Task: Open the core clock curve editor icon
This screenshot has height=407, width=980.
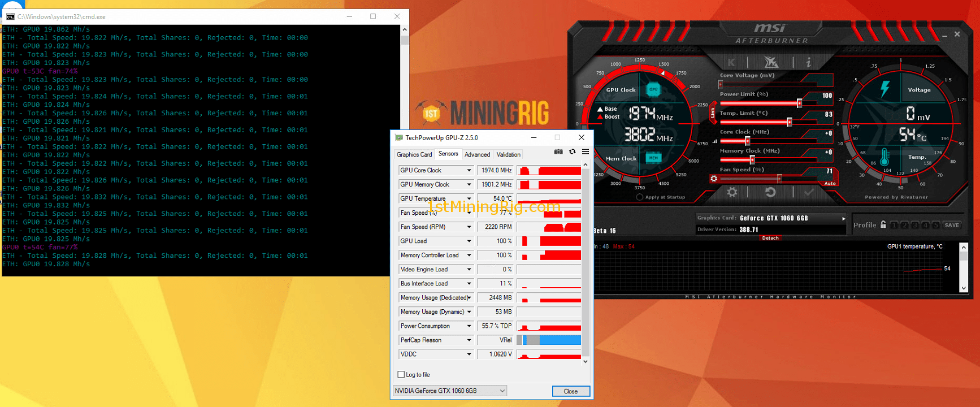Action: point(714,141)
